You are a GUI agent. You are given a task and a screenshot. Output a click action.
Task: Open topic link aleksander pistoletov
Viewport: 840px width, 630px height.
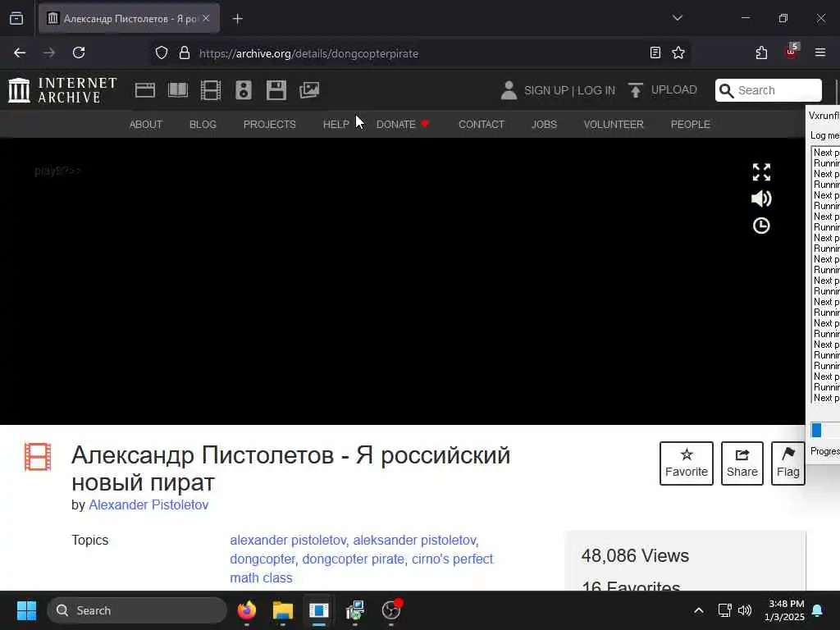pos(414,540)
